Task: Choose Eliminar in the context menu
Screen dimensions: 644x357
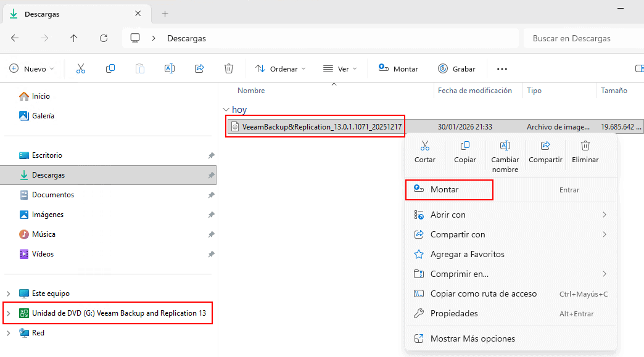Action: [585, 152]
